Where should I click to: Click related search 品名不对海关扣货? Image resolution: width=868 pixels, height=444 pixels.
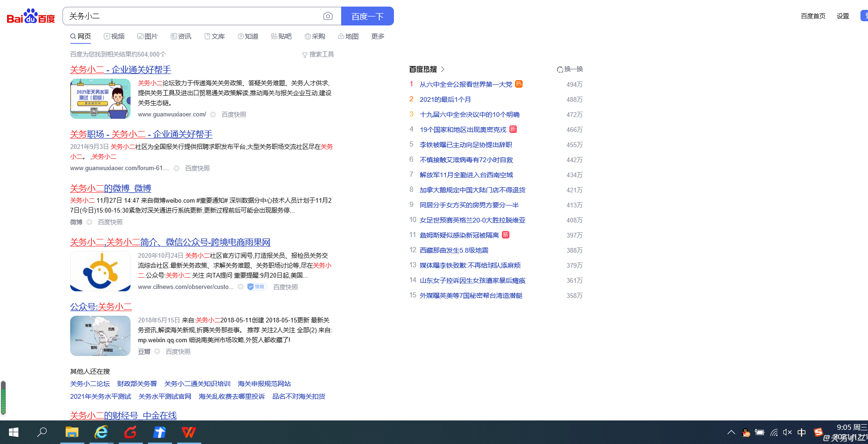coord(299,396)
